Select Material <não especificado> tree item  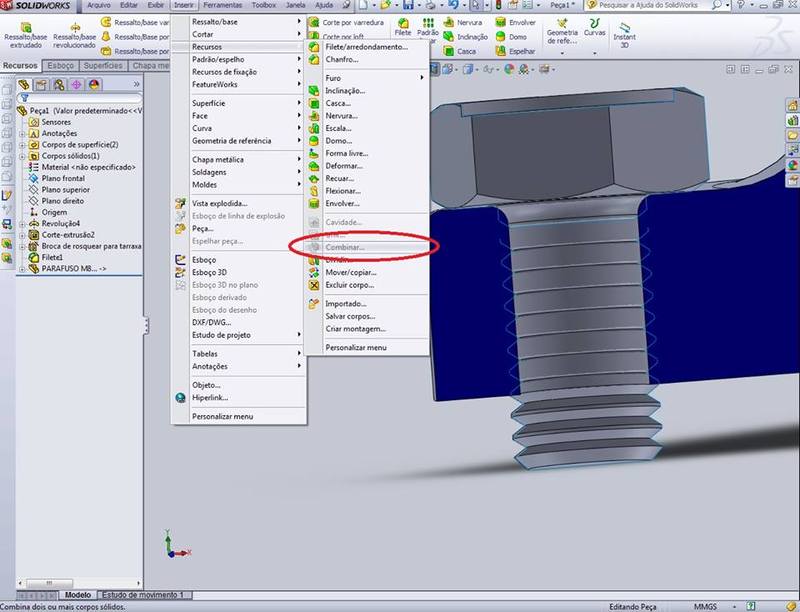point(88,167)
